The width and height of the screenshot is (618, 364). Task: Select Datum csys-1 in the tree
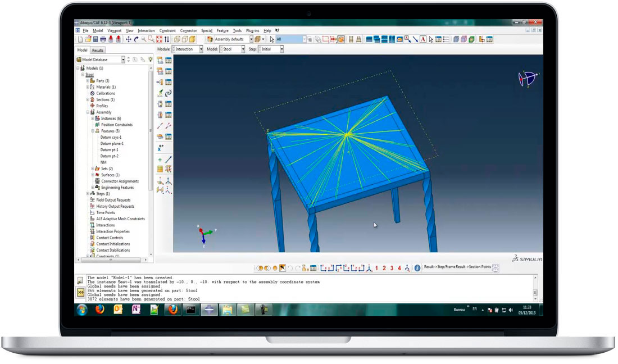[111, 138]
